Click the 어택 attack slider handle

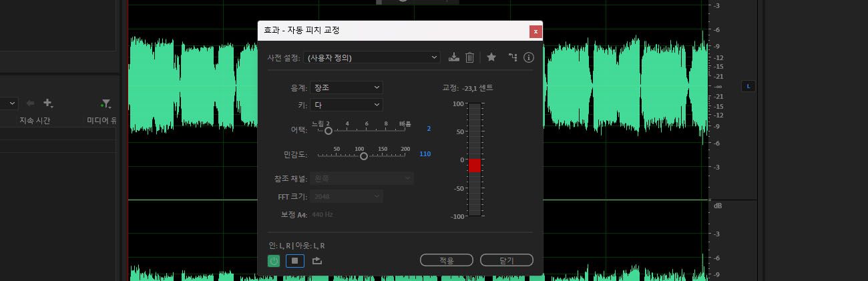pos(329,131)
